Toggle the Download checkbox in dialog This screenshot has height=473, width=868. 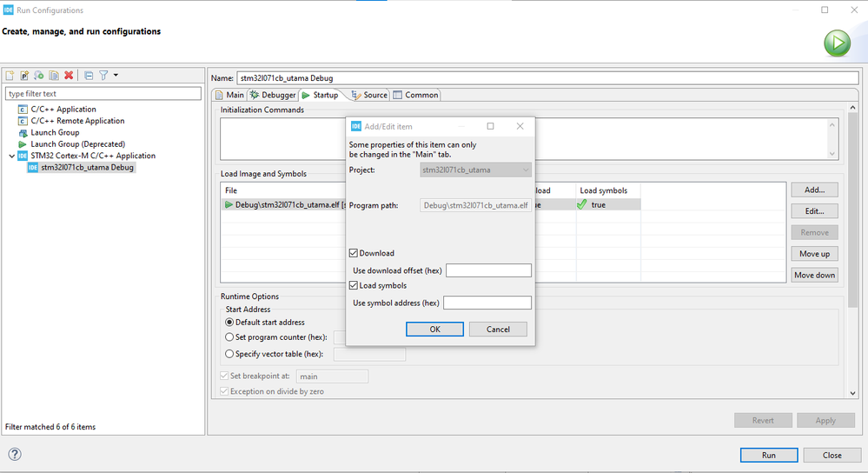(x=353, y=253)
